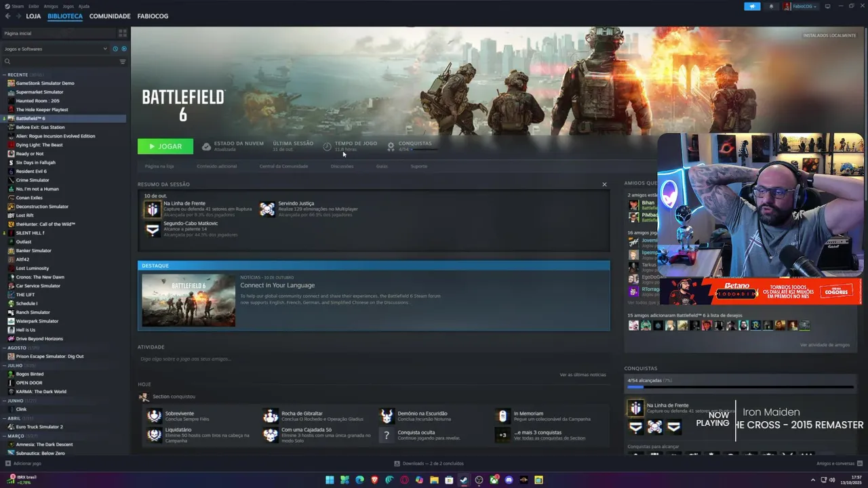This screenshot has width=868, height=488.
Task: Click the Na Linha de Frente achievement icon
Action: tap(153, 209)
